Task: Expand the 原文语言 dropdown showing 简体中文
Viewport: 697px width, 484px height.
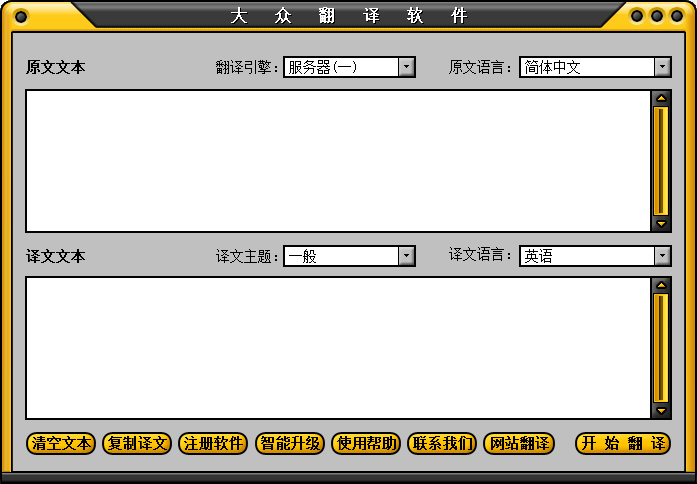Action: point(595,67)
